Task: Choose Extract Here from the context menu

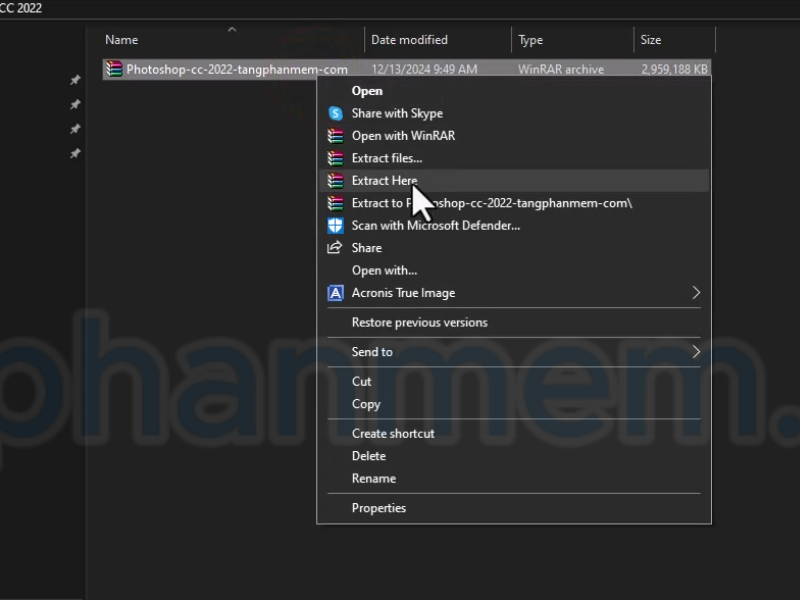Action: pyautogui.click(x=384, y=181)
